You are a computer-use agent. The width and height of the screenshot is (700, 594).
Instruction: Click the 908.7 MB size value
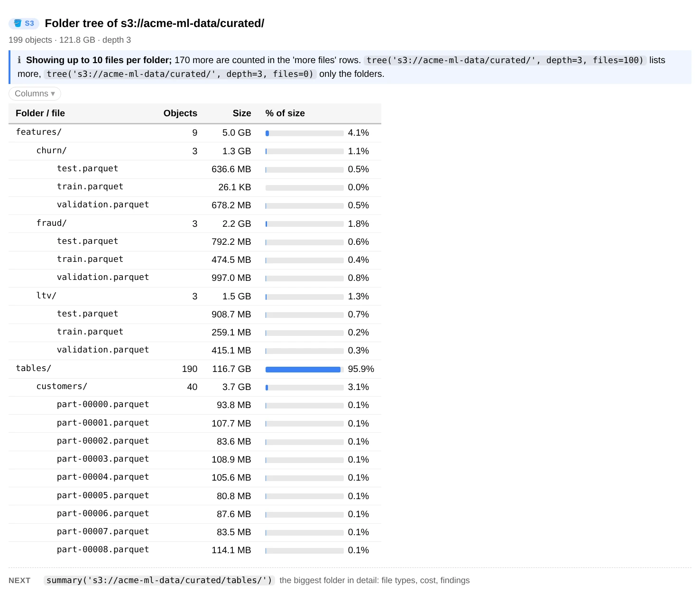pyautogui.click(x=231, y=315)
